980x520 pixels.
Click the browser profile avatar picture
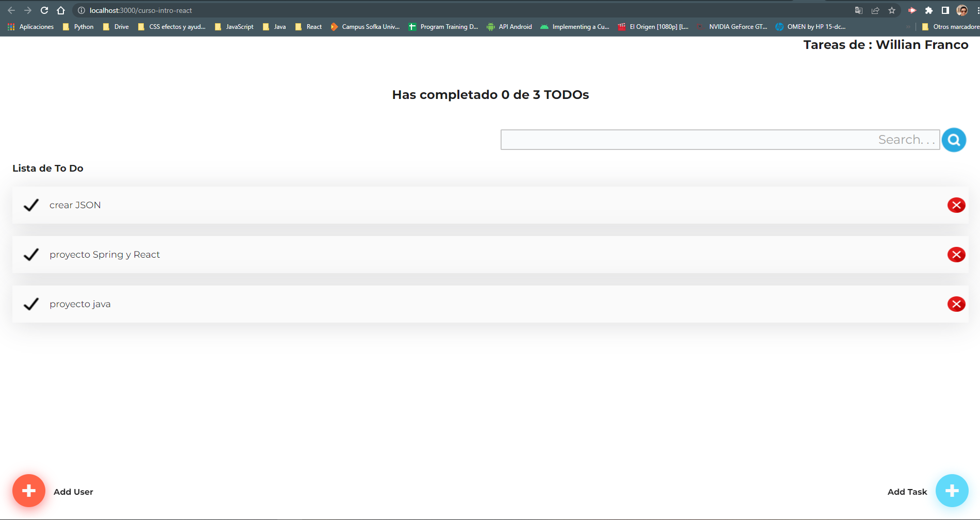[x=962, y=10]
